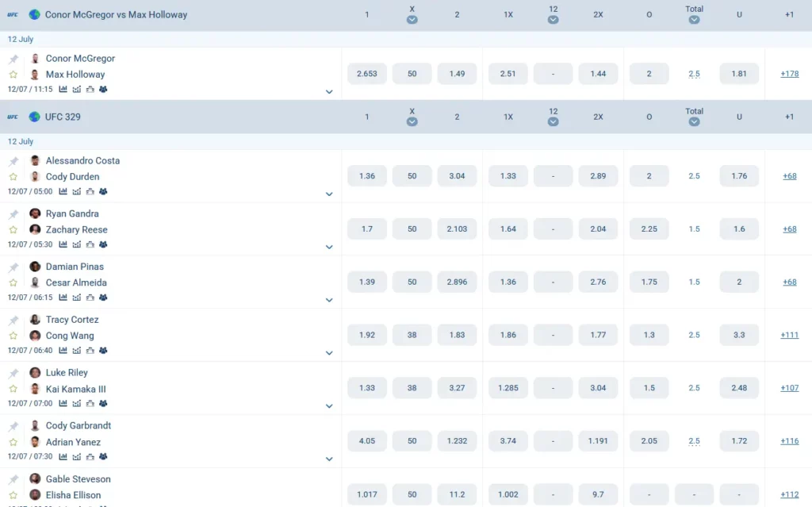Screen dimensions: 812x507
Task: Open +112 more markets for Steveson vs Ellison
Action: (790, 494)
